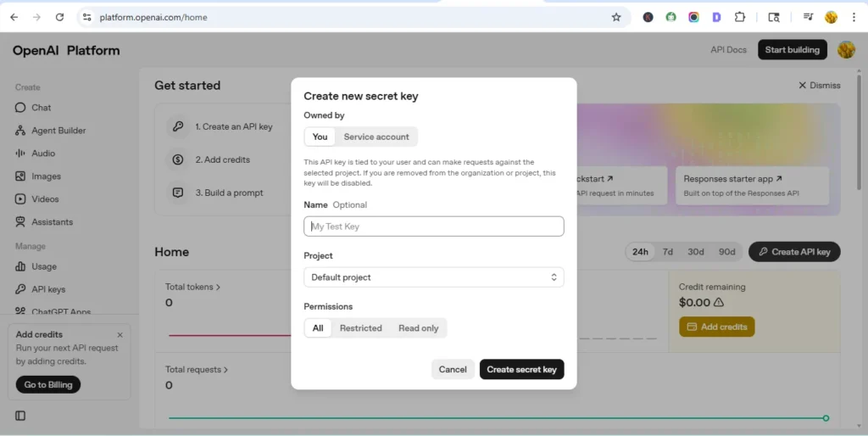Expand Total tokens details
Image resolution: width=868 pixels, height=436 pixels.
click(x=192, y=287)
